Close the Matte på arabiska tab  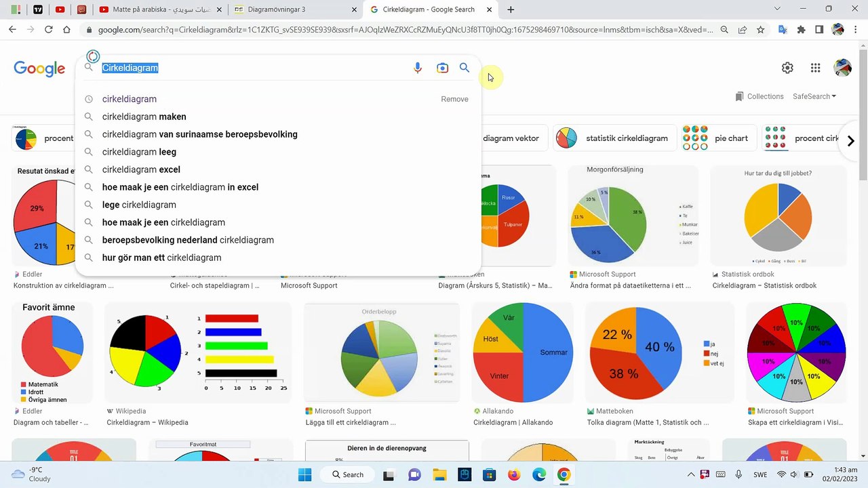pos(218,9)
